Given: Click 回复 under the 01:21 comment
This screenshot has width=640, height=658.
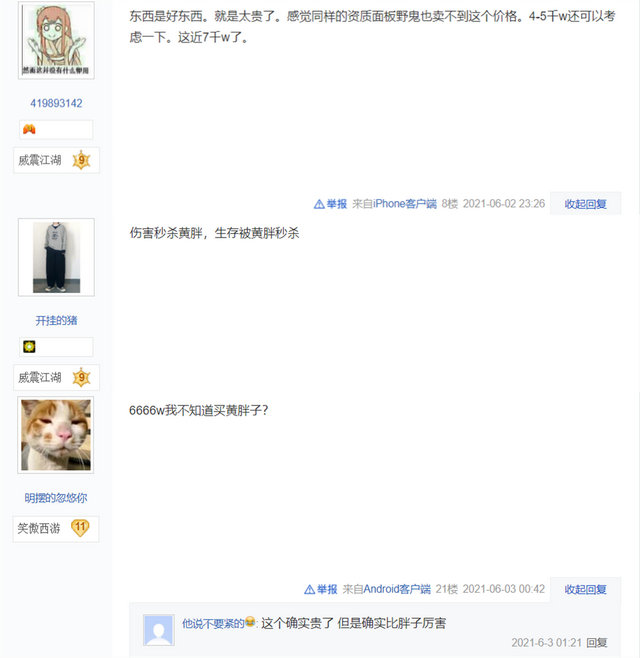Looking at the screenshot, I should pyautogui.click(x=597, y=642).
